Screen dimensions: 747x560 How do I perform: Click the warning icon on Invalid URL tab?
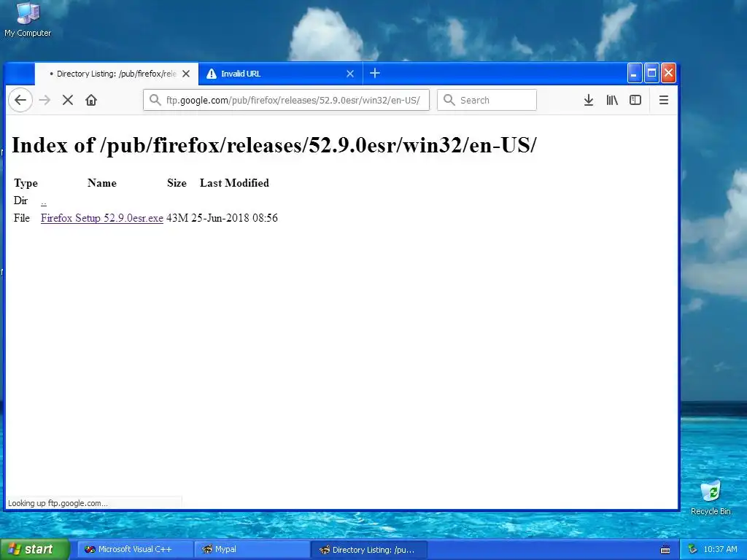(212, 74)
